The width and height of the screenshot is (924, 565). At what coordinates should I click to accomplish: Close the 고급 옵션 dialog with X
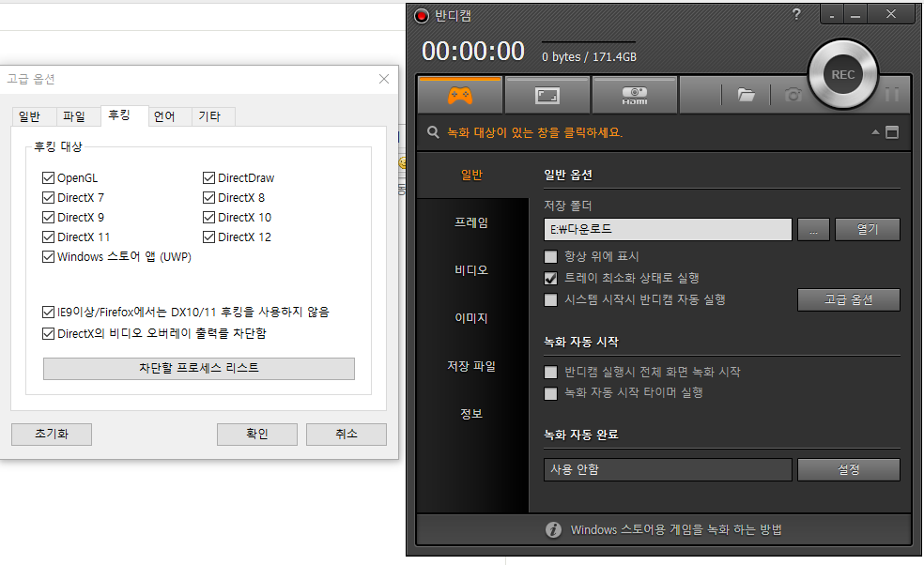(384, 79)
